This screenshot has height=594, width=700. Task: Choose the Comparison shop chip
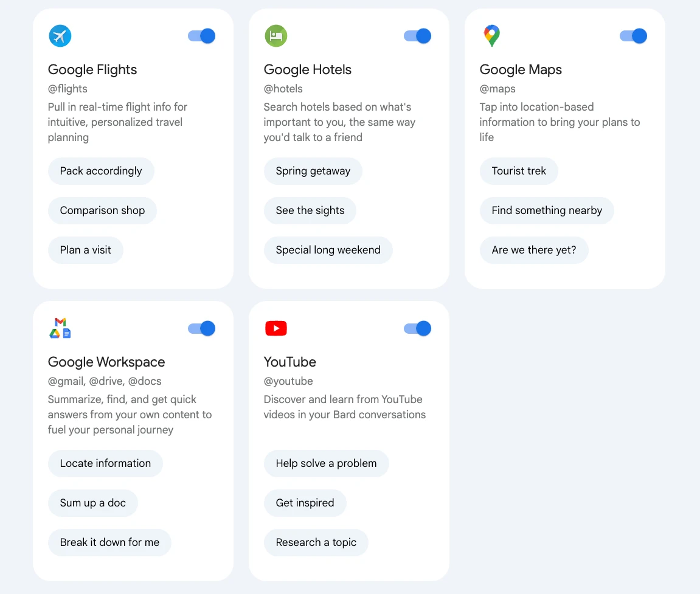[102, 210]
